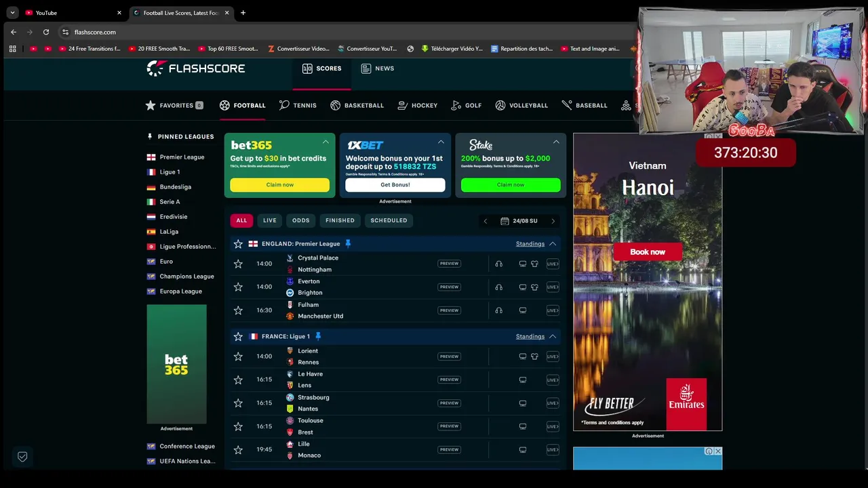
Task: Switch to the LIVE filter tab
Action: [x=270, y=220]
